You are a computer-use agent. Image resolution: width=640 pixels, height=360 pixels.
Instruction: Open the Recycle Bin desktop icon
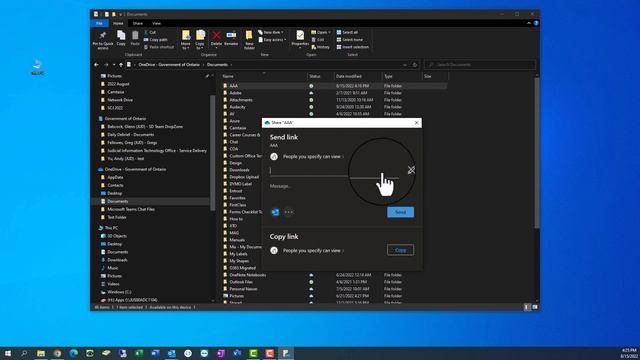coord(38,67)
